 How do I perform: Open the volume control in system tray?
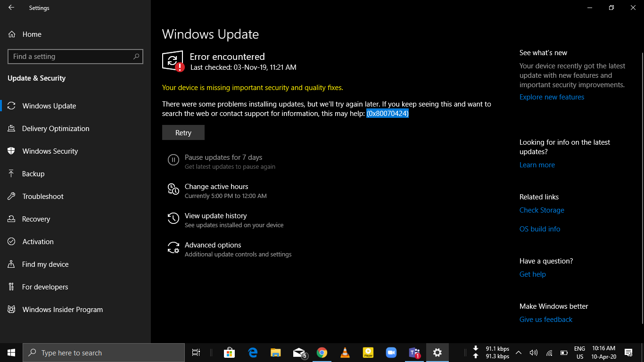pyautogui.click(x=533, y=352)
